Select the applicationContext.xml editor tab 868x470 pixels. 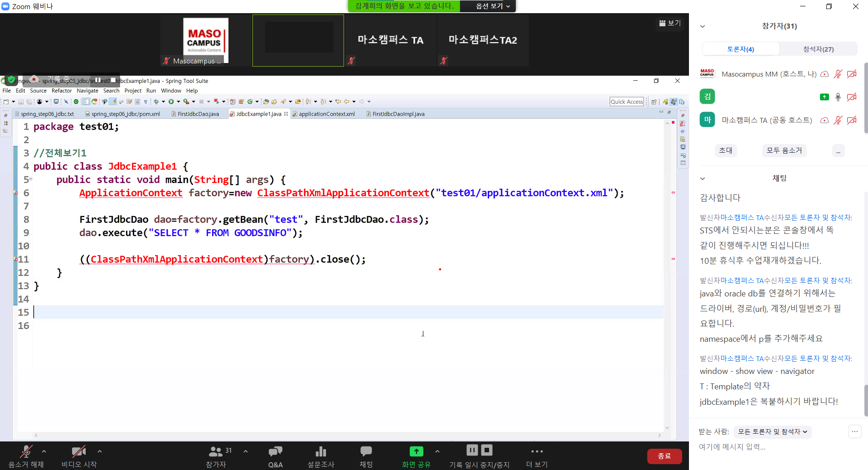pyautogui.click(x=326, y=114)
